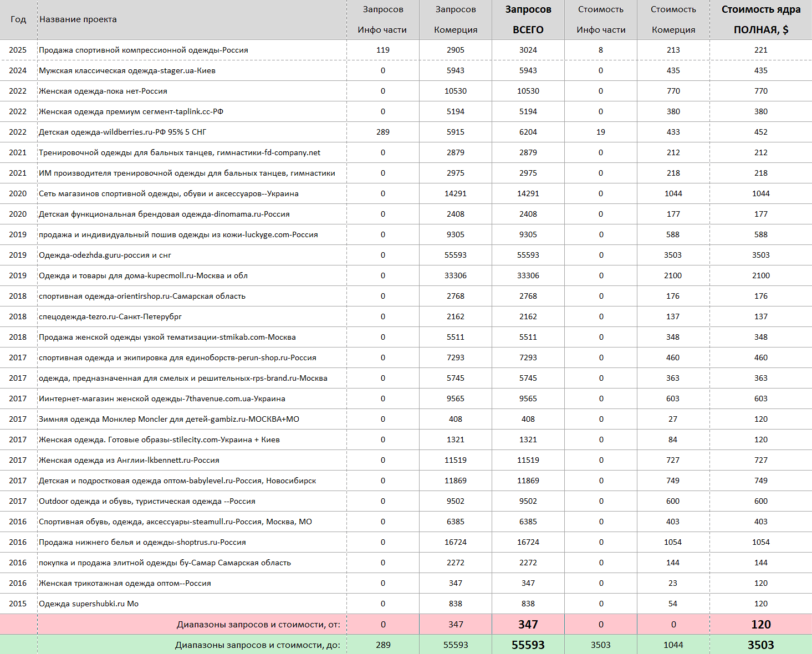Select the "Одежда supershubki.ru Мо" project cell
Viewport: 812px width, 654px height.
click(89, 604)
